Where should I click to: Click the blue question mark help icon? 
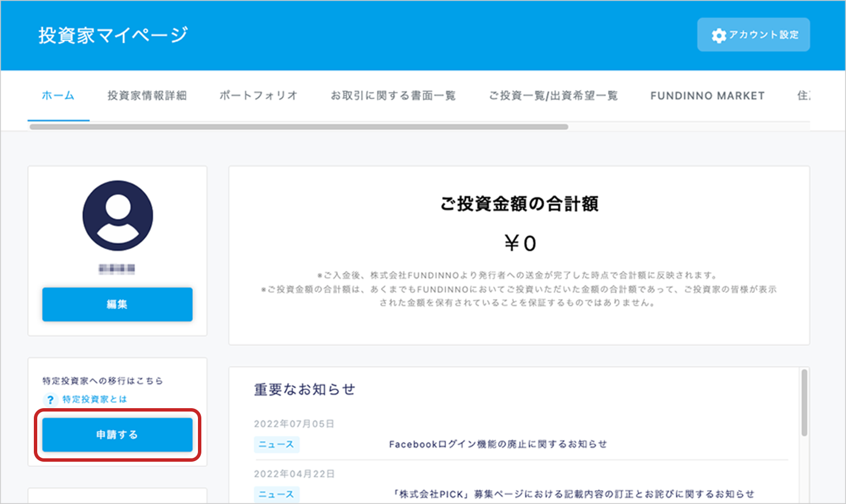tap(50, 400)
